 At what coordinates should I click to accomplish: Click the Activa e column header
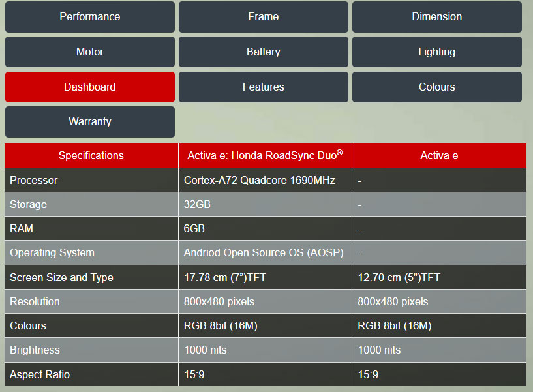coord(439,156)
